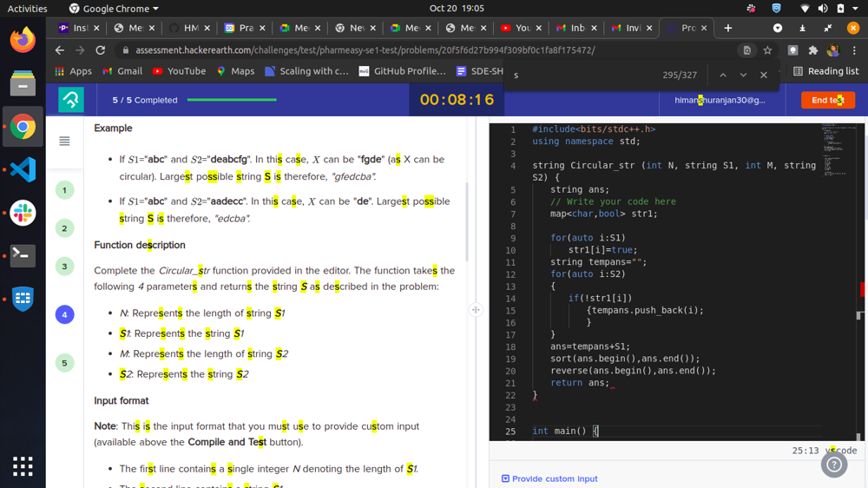Open the YouTube bookmark
868x488 pixels.
[x=179, y=71]
